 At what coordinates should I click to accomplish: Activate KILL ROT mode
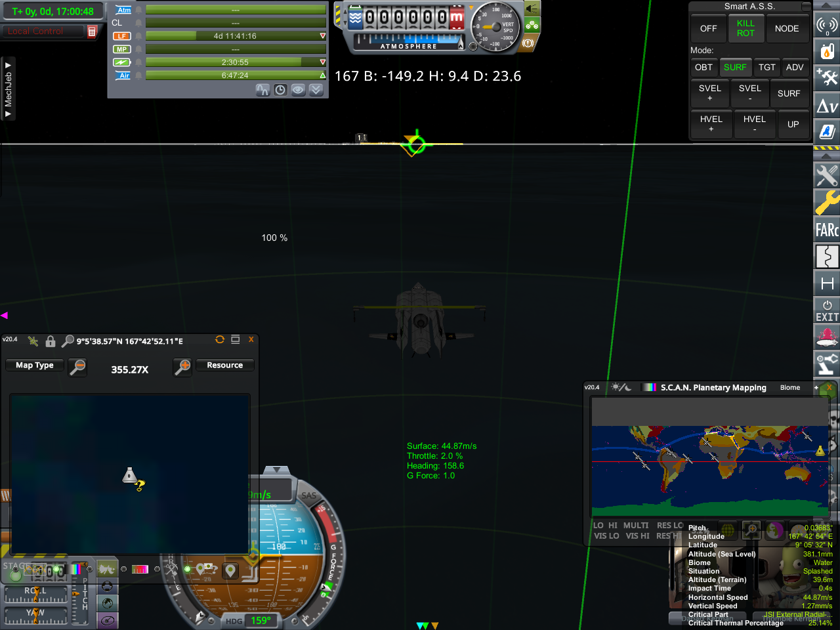[x=745, y=28]
